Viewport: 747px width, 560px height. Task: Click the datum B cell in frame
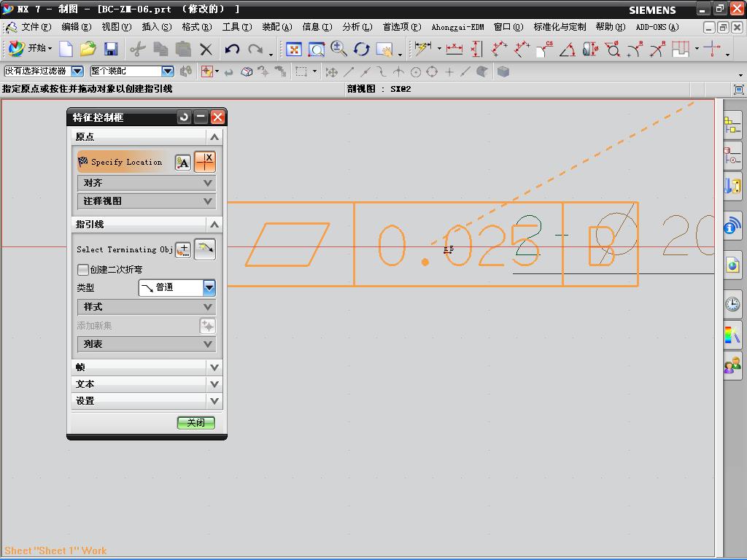[x=600, y=244]
